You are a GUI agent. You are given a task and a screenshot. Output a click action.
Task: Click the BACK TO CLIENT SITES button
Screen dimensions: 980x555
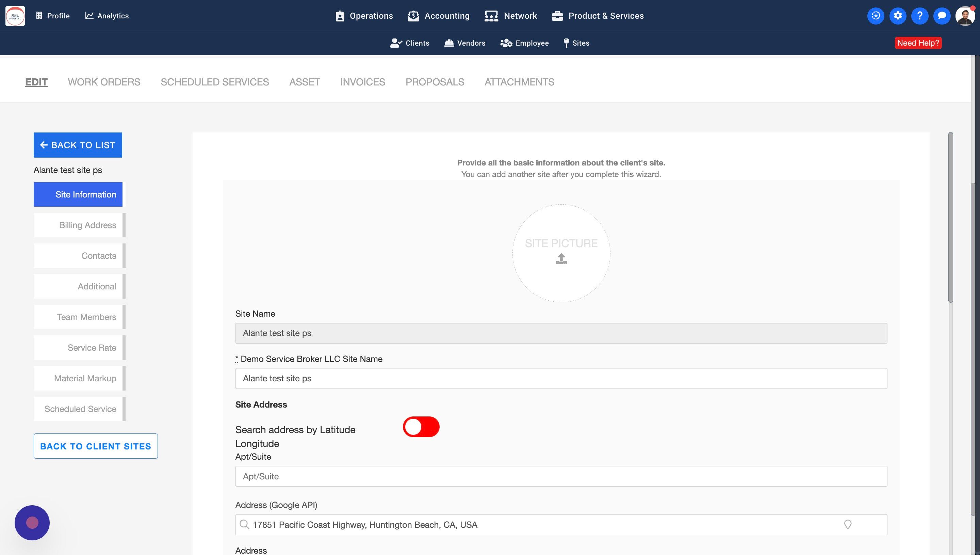pos(96,446)
